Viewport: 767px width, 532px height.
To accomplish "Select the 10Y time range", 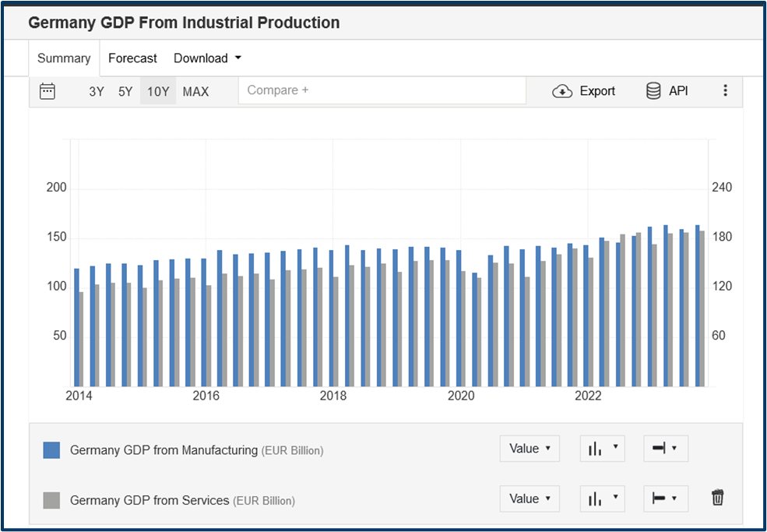I will (158, 91).
